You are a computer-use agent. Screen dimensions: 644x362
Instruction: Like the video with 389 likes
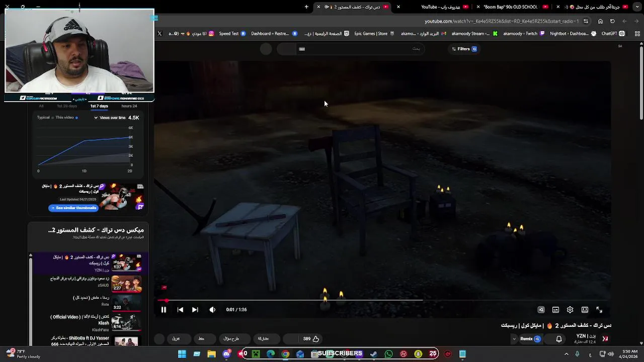(x=310, y=339)
